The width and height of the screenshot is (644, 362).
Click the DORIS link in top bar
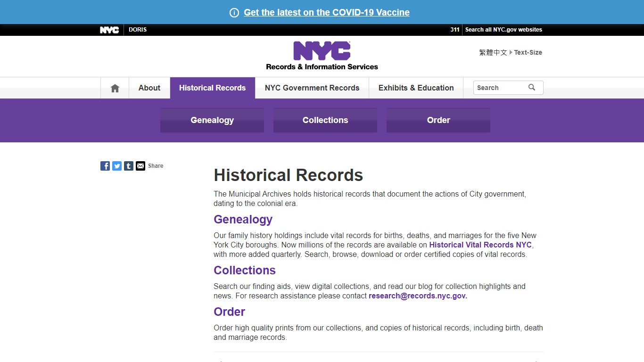coord(138,30)
